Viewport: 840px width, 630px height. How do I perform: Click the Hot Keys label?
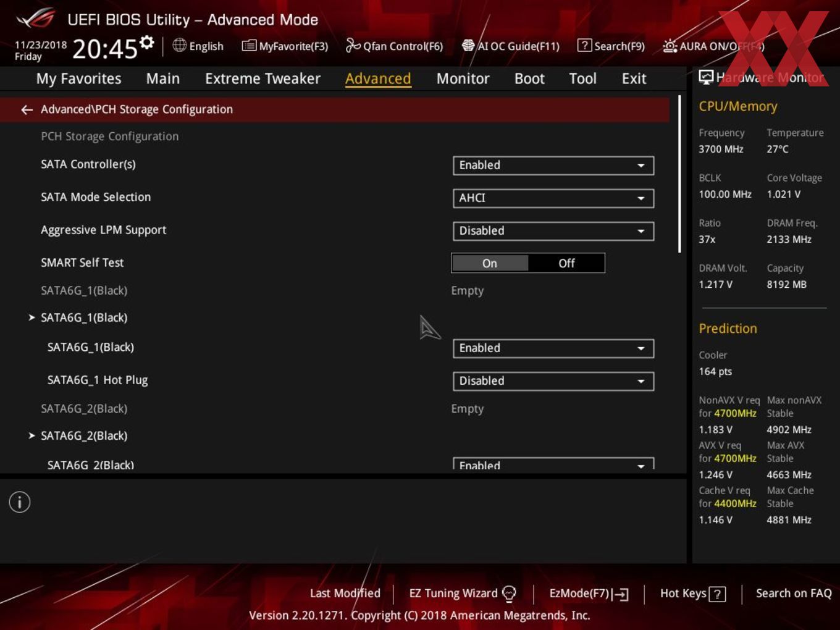pos(683,593)
